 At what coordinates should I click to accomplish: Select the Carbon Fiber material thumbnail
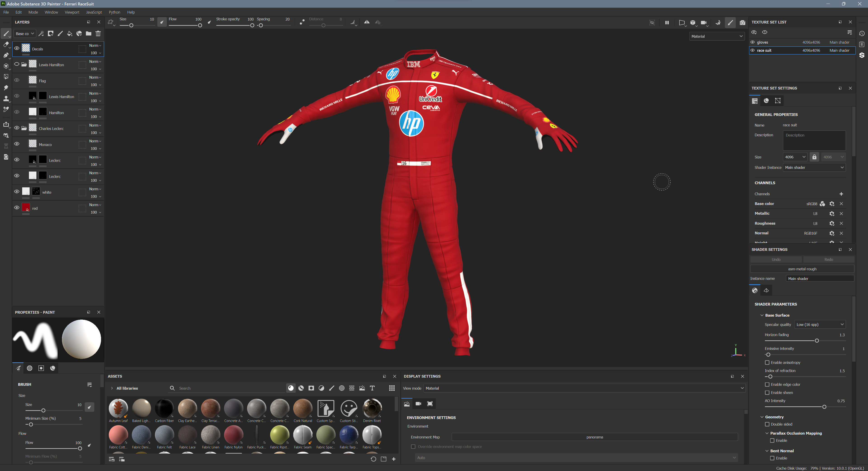pyautogui.click(x=164, y=408)
